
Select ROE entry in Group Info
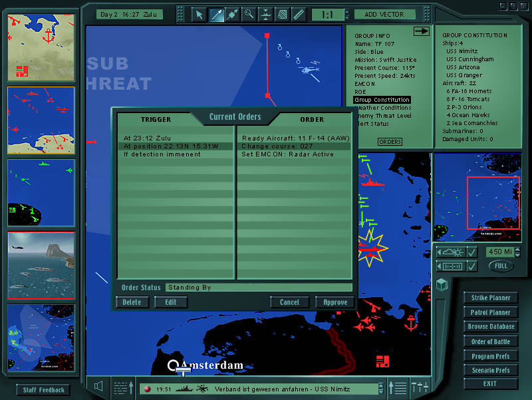360,92
